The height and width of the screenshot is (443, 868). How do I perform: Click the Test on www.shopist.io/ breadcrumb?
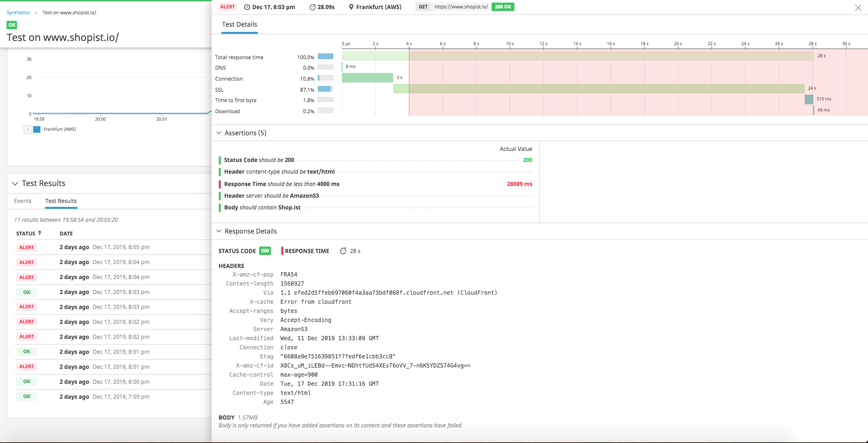coord(69,12)
